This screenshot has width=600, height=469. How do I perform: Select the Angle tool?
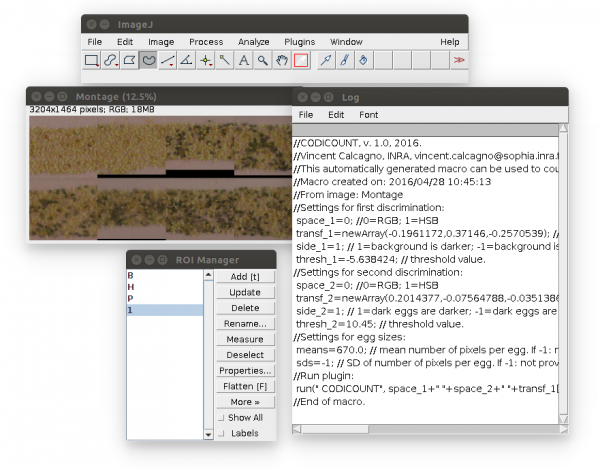click(x=186, y=60)
